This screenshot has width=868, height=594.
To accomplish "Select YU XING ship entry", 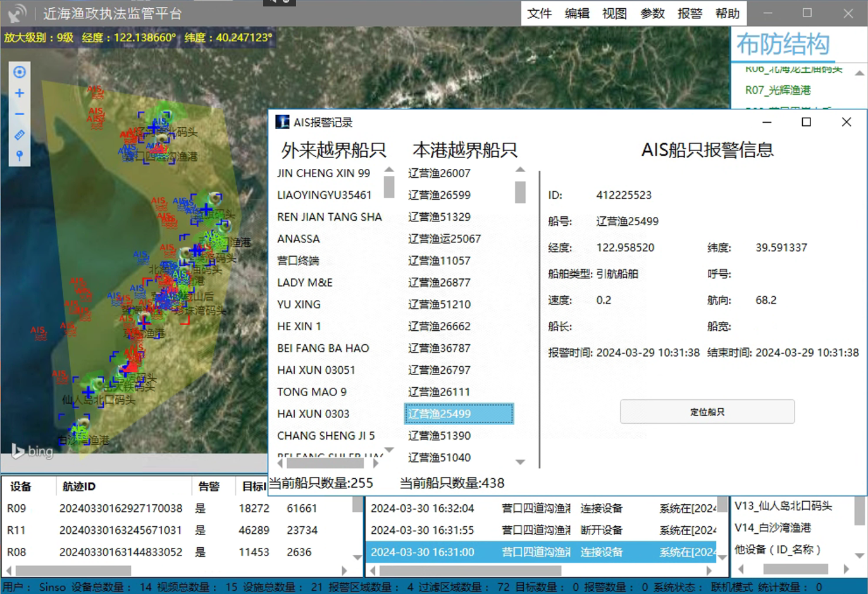I will (299, 304).
